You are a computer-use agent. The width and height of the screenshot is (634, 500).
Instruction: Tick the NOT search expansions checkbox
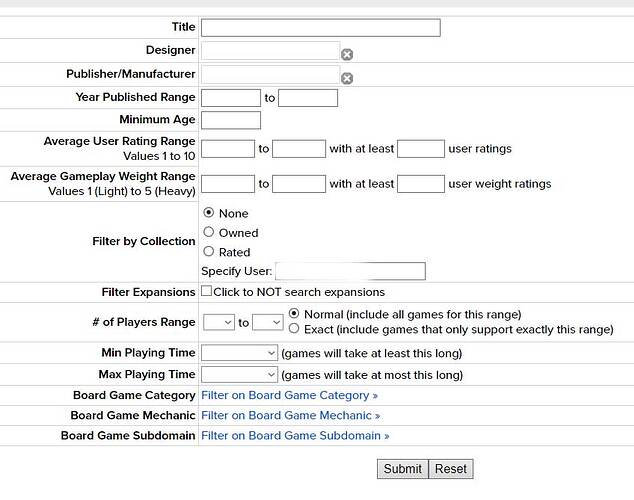pyautogui.click(x=206, y=292)
